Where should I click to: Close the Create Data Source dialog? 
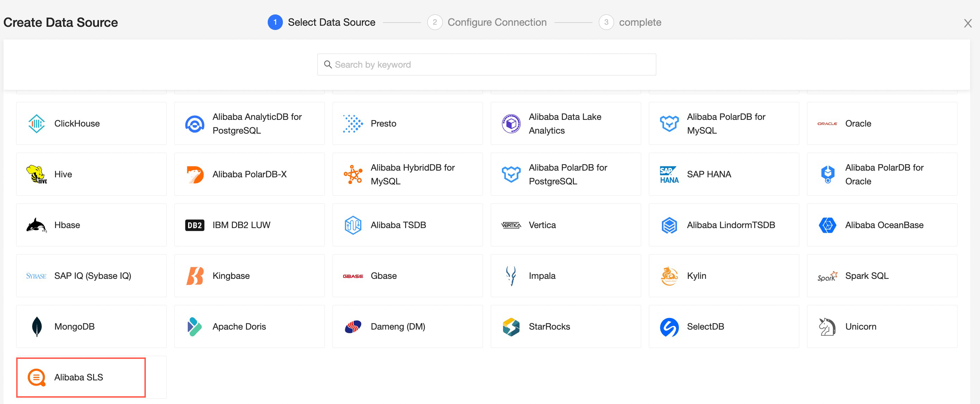point(967,23)
